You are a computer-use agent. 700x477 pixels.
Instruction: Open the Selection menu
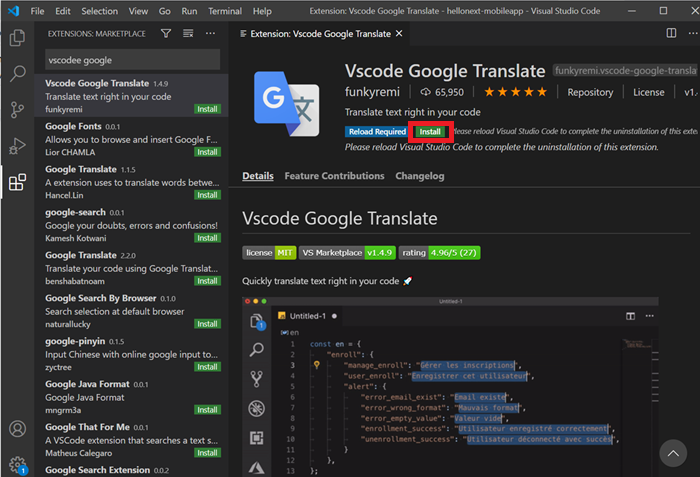click(x=99, y=11)
